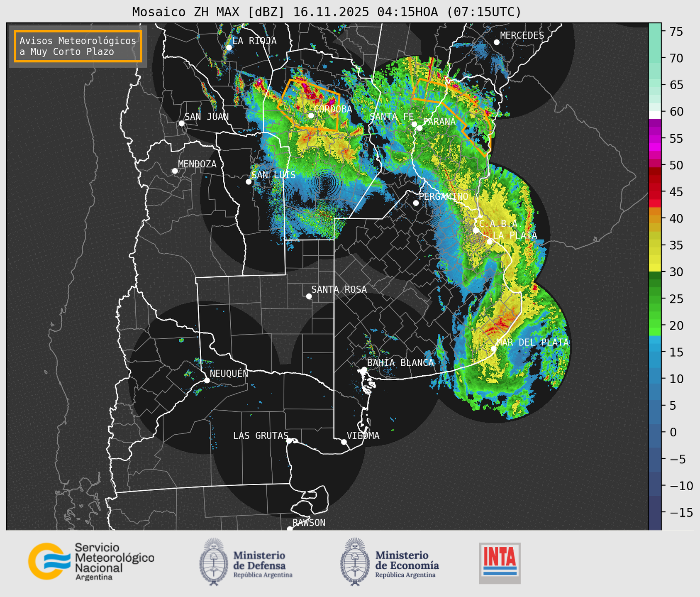The image size is (700, 597).
Task: Select the SANTA ROSA label
Action: (339, 289)
